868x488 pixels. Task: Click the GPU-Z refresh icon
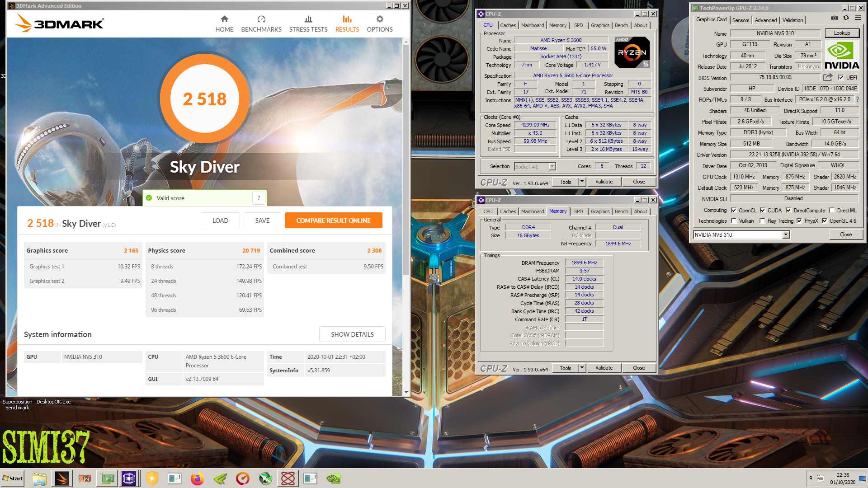846,18
